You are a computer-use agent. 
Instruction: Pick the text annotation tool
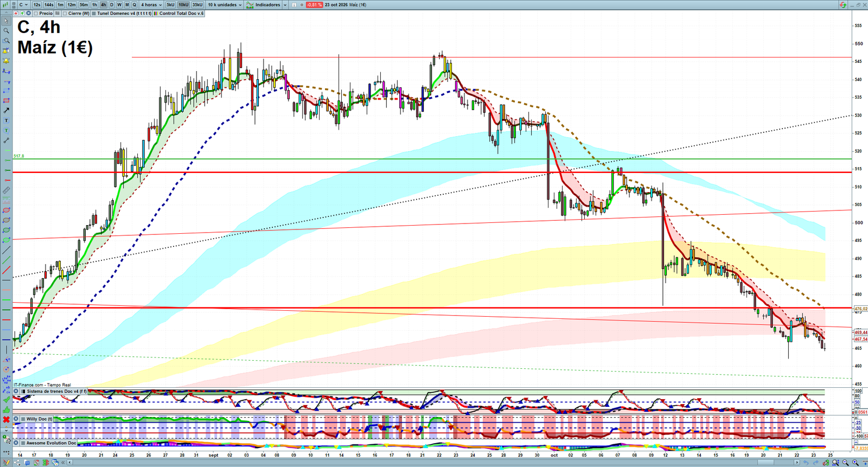[7, 120]
